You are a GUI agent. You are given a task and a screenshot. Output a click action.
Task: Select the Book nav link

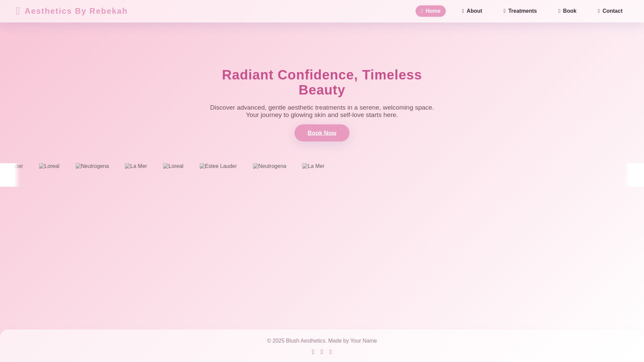tap(567, 11)
